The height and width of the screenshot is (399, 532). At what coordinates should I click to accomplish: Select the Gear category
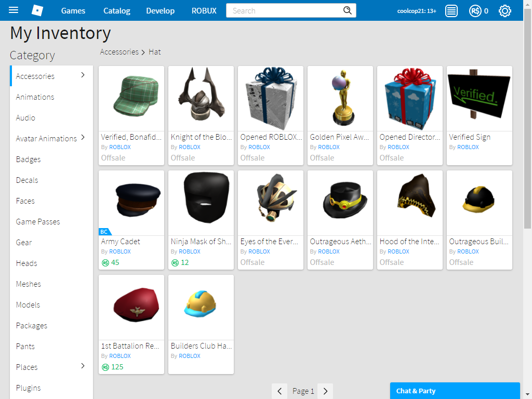tap(51, 243)
